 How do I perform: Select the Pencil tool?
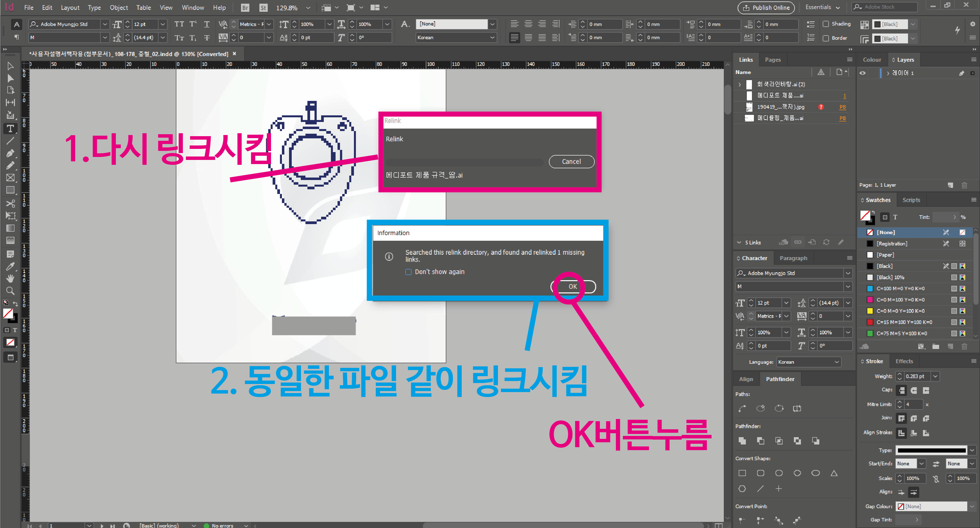tap(10, 166)
